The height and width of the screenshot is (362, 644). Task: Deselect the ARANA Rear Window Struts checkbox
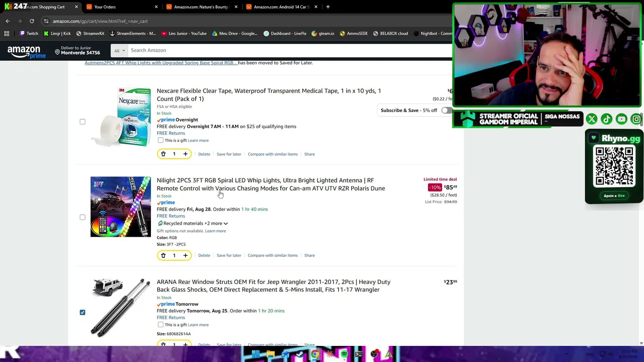point(83,312)
